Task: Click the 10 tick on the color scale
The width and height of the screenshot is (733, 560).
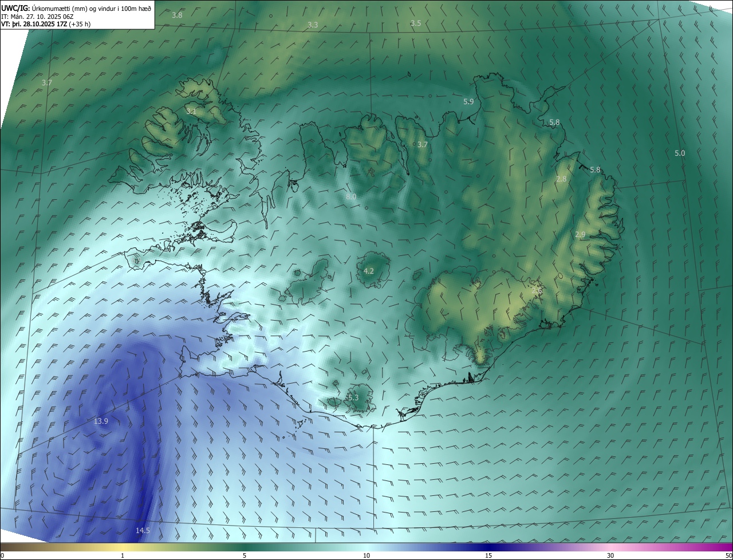Action: [366, 555]
